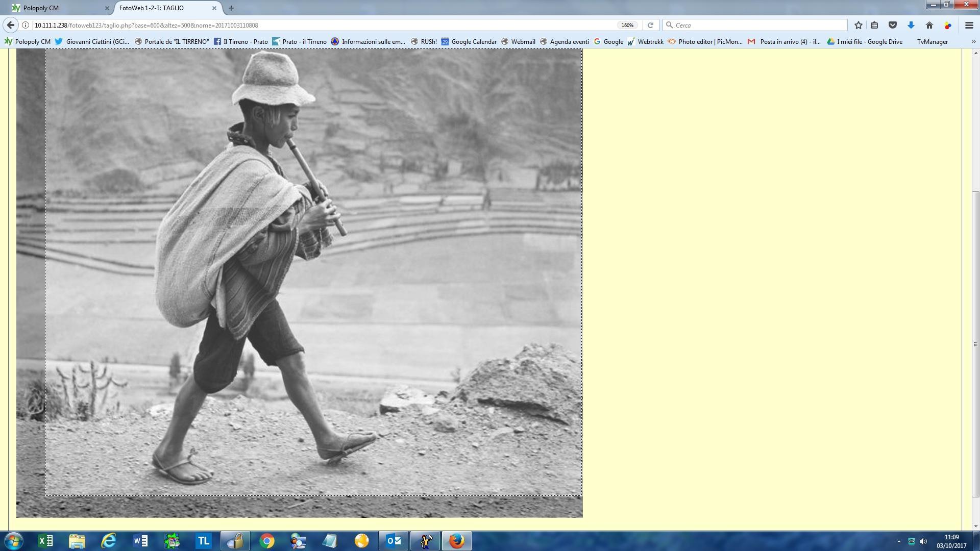The width and height of the screenshot is (980, 551).
Task: Open I miei file Google Drive bookmark
Action: pos(865,42)
